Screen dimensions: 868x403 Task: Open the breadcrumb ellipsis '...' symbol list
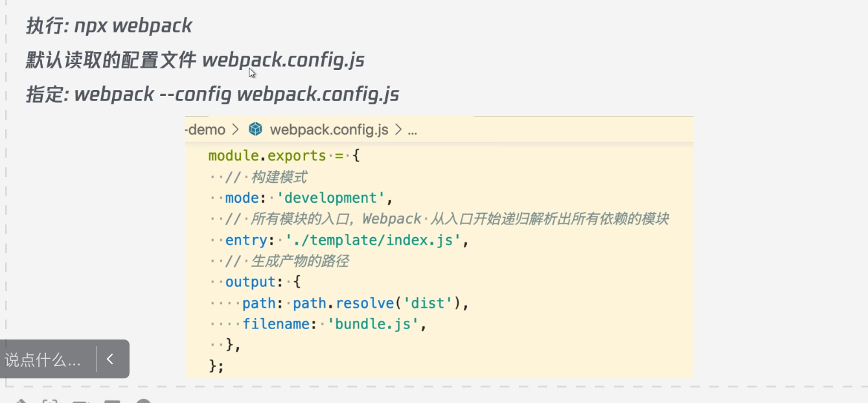pos(412,130)
